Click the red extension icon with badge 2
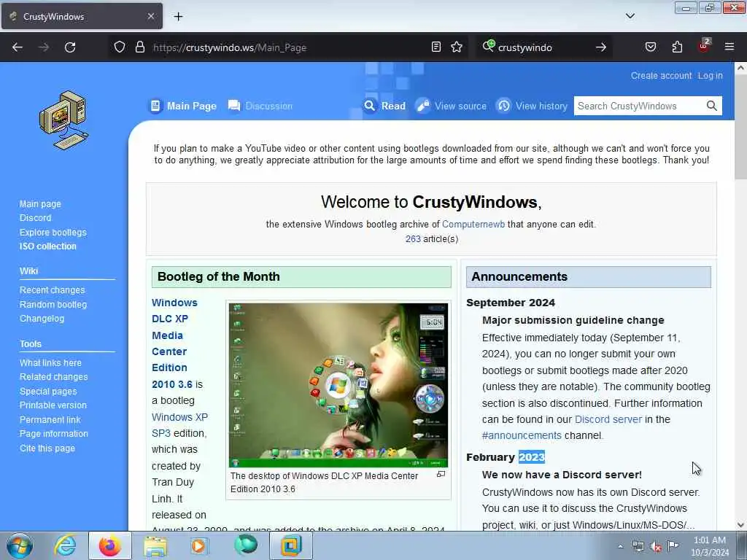Screen dimensions: 747x560 click(x=704, y=46)
